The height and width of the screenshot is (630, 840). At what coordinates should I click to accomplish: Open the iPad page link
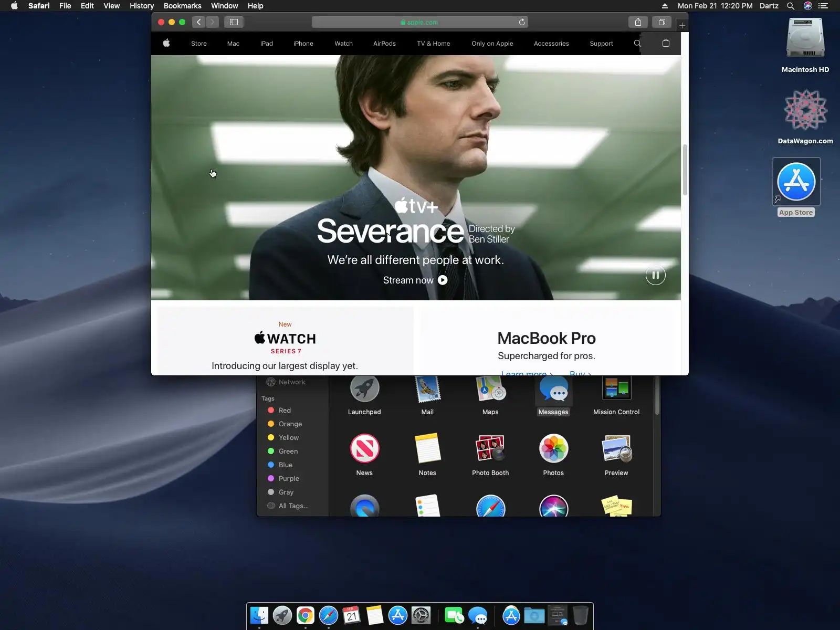267,44
